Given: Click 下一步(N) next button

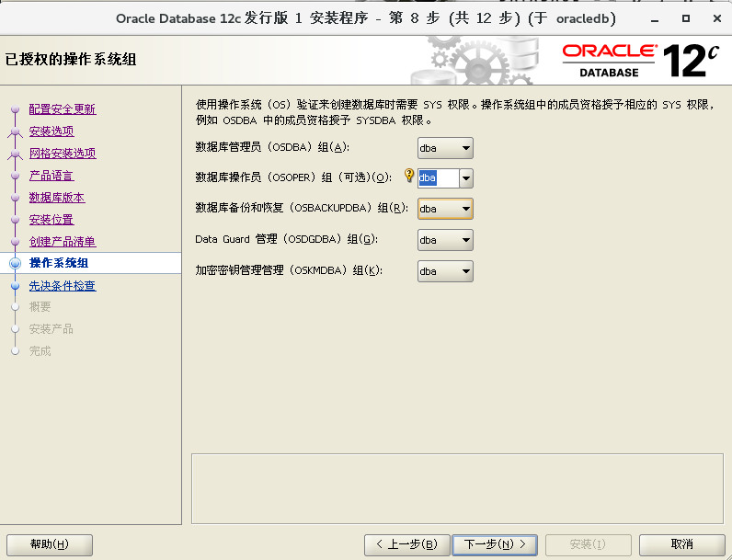Looking at the screenshot, I should 495,544.
